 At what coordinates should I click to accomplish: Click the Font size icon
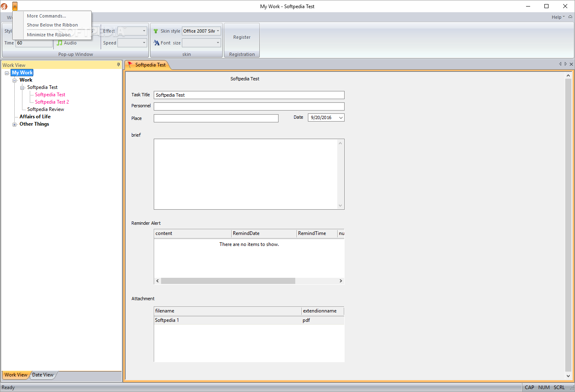tap(156, 43)
